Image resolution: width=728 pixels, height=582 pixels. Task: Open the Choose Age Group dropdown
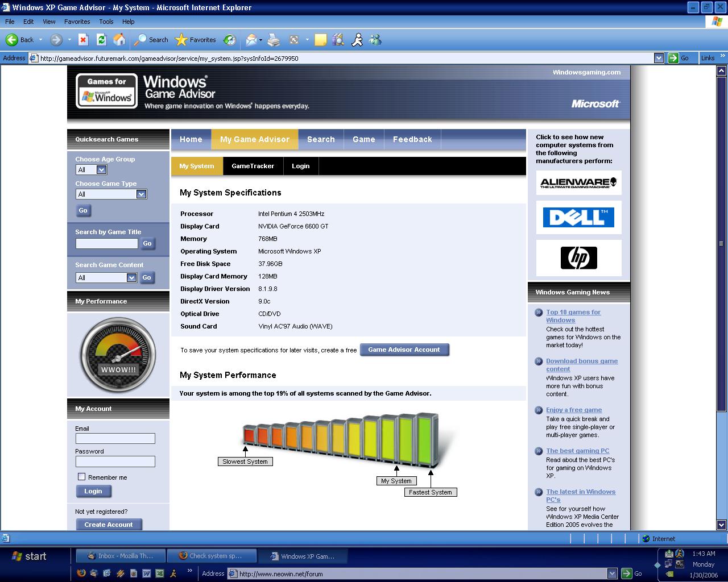click(x=102, y=169)
